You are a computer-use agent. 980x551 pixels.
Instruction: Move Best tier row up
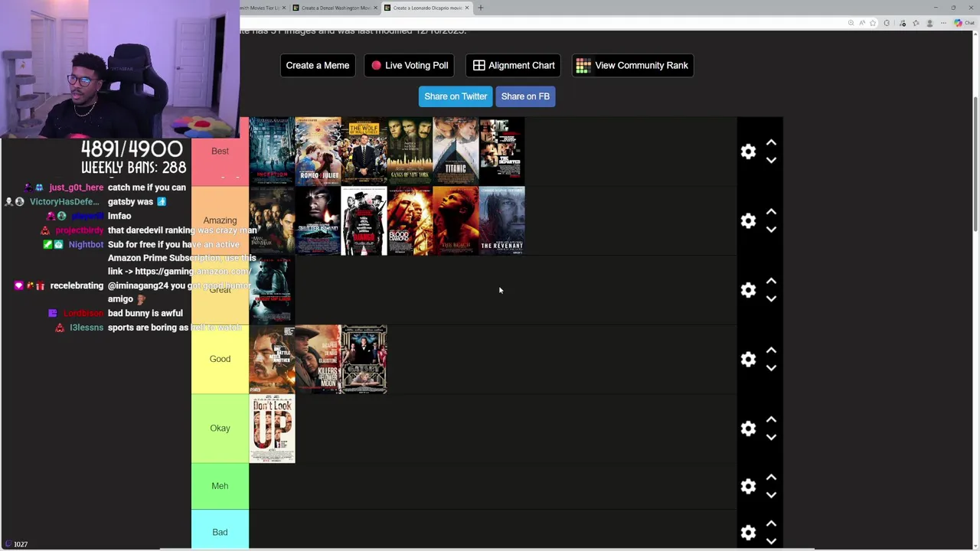click(771, 142)
